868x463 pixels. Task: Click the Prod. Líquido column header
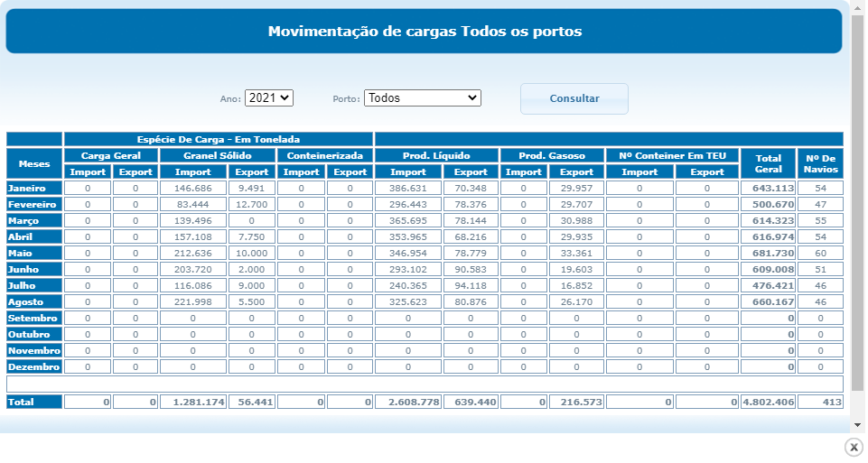pos(436,155)
